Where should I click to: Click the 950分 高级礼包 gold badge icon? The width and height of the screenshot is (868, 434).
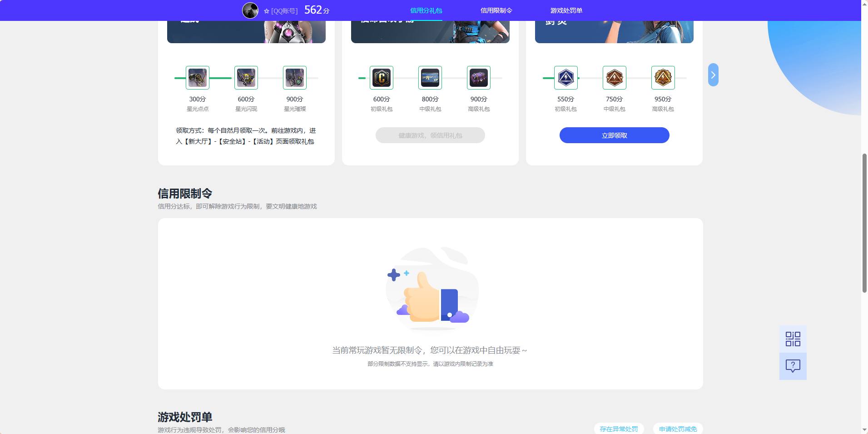coord(663,78)
